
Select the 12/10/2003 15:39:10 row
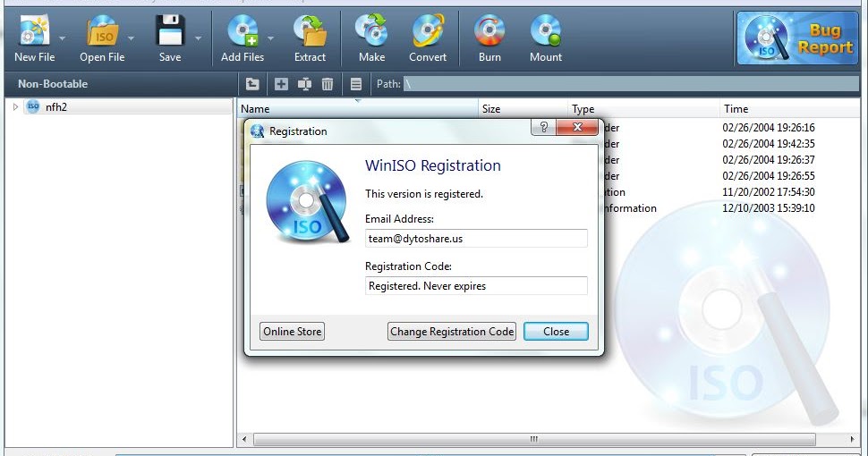tap(769, 208)
